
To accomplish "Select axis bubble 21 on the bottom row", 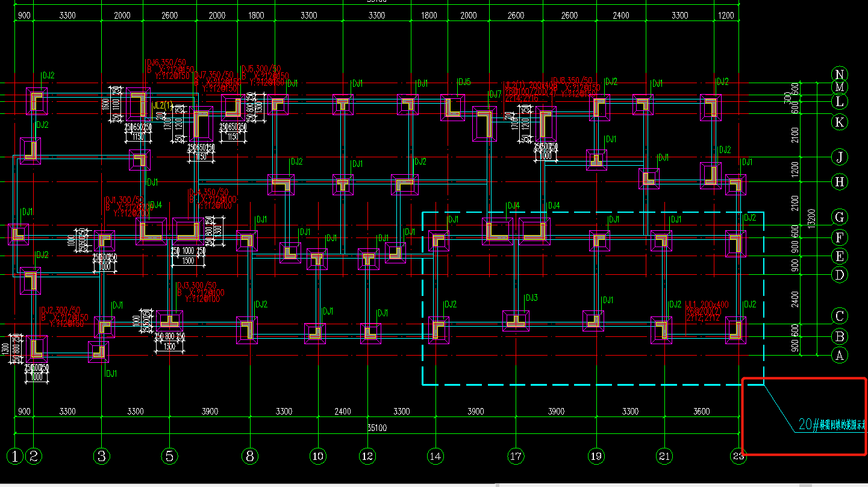I will coord(664,456).
